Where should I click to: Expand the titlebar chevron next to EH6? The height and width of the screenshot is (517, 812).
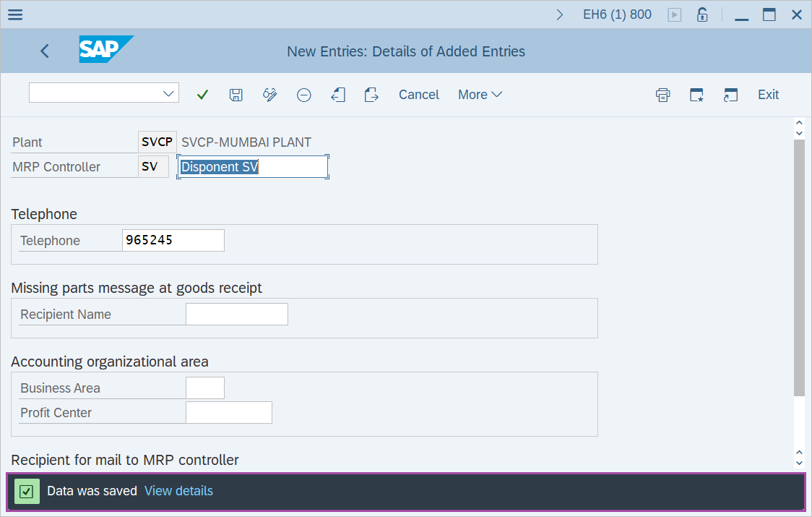pos(560,13)
